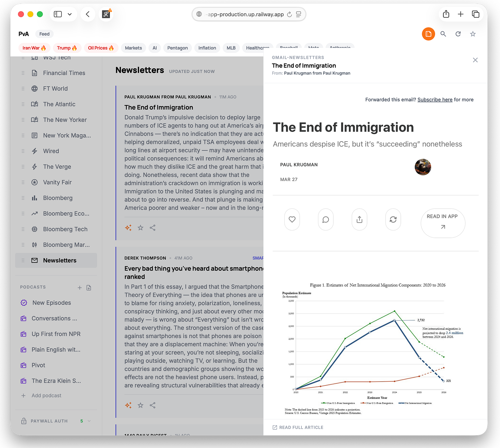Open search with the magnifier icon
Screen dimensions: 500x448
pyautogui.click(x=443, y=34)
